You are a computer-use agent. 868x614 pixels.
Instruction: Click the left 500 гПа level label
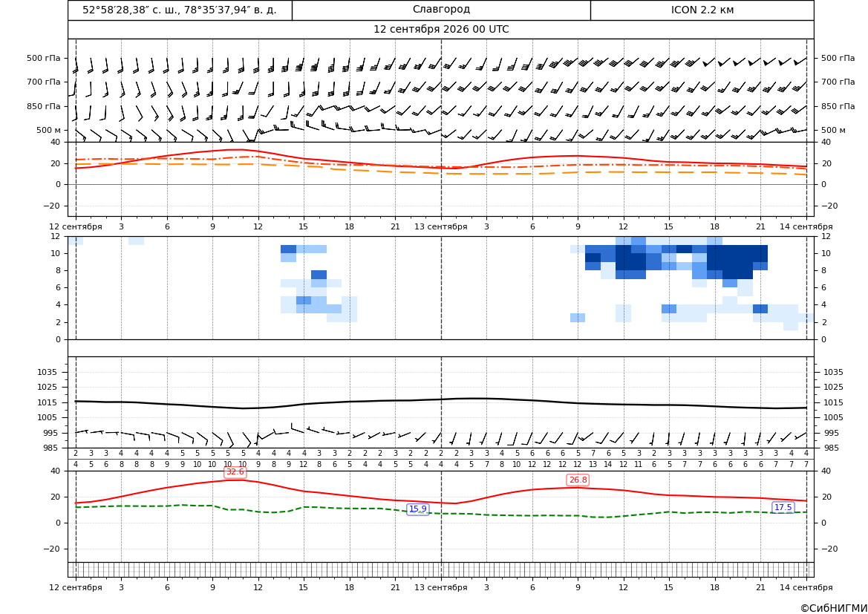tap(44, 58)
